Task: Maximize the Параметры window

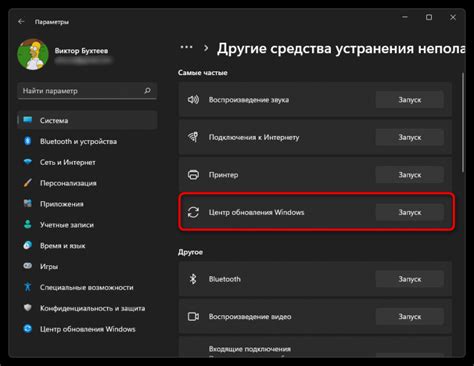Action: click(x=429, y=17)
